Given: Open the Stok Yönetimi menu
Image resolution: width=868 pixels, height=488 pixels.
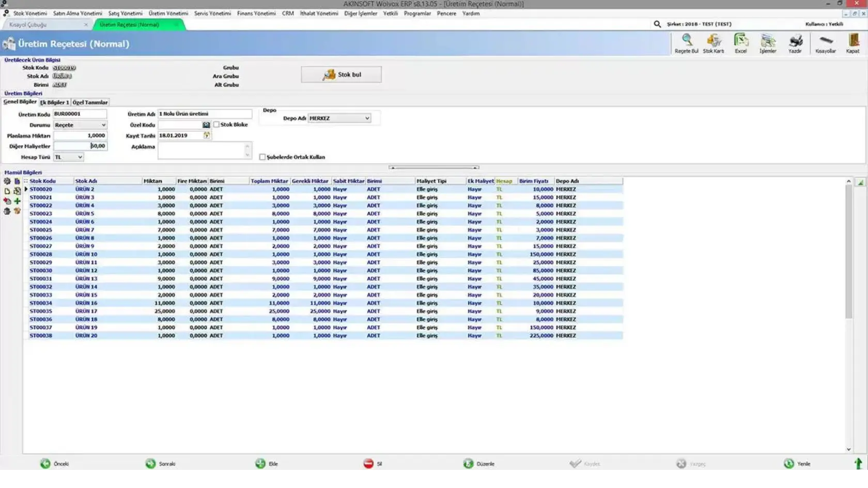Looking at the screenshot, I should [x=30, y=13].
